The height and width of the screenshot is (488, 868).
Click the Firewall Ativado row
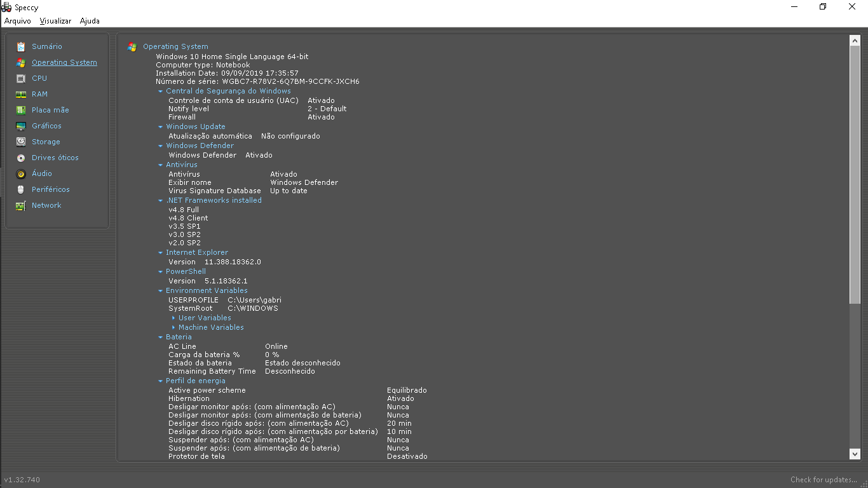(252, 117)
